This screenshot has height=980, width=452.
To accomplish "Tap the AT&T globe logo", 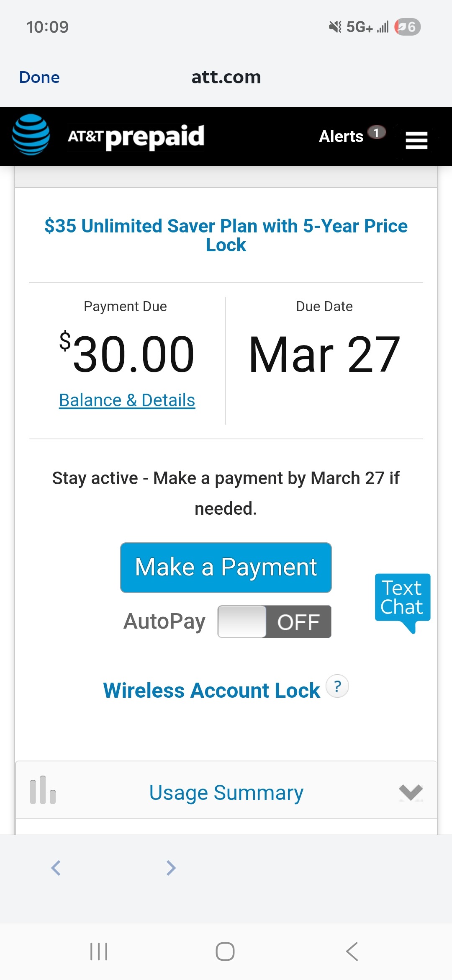I will pos(31,135).
